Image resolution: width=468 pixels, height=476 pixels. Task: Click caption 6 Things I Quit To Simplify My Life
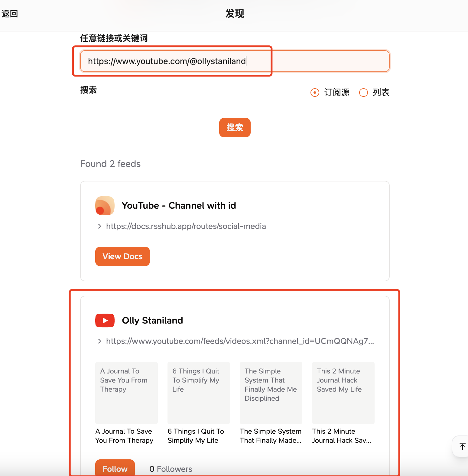click(196, 436)
